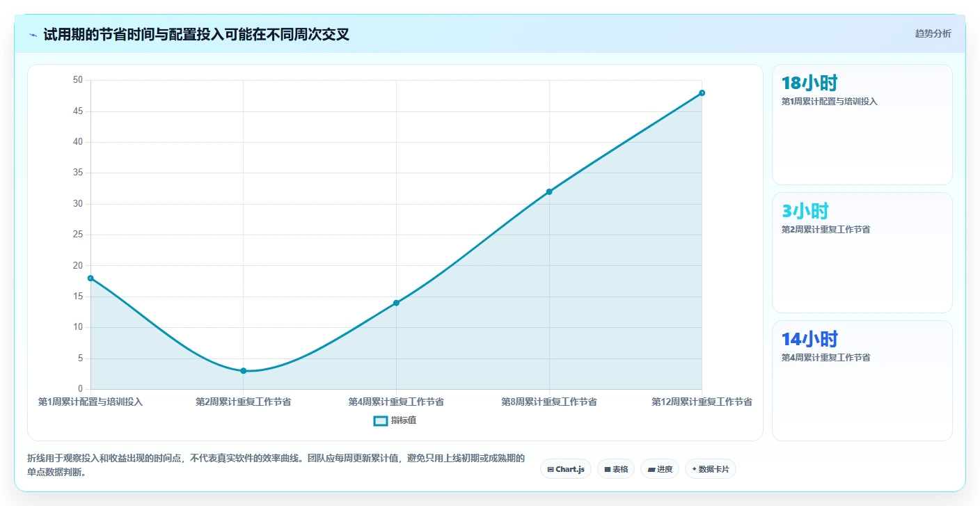Open the 14小时 summary card
The width and height of the screenshot is (980, 506).
862,381
